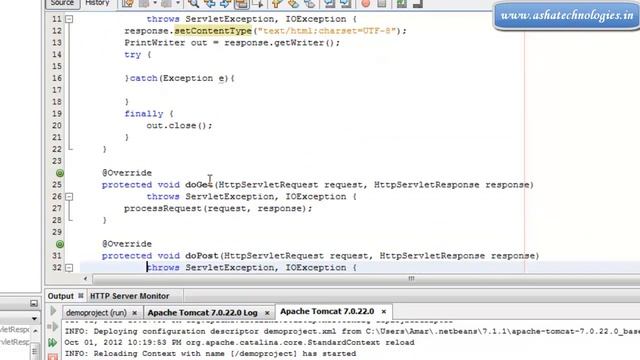The width and height of the screenshot is (640, 360).
Task: Click the Find Next Occurrence arrow icon
Action: [225, 4]
